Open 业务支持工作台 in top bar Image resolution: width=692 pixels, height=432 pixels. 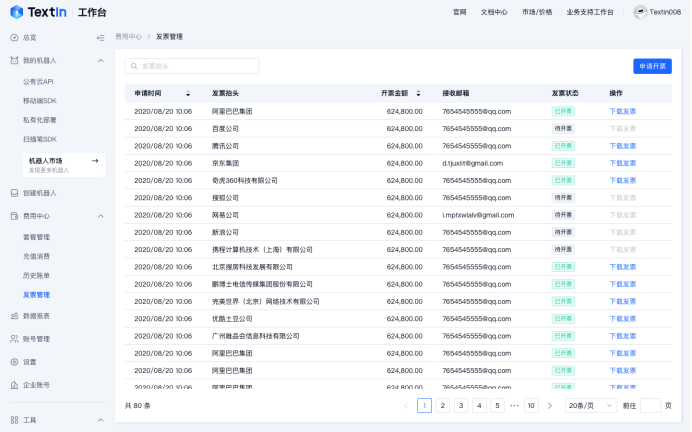click(x=590, y=12)
